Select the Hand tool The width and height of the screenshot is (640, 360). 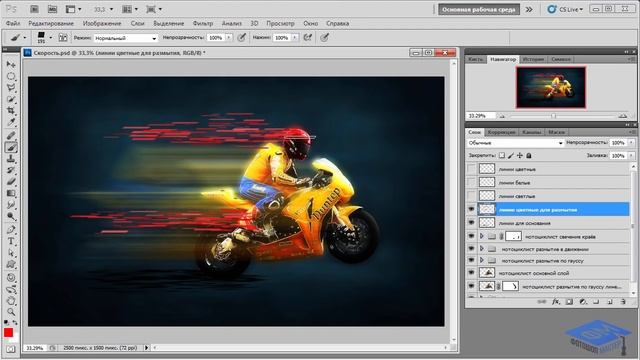11,301
